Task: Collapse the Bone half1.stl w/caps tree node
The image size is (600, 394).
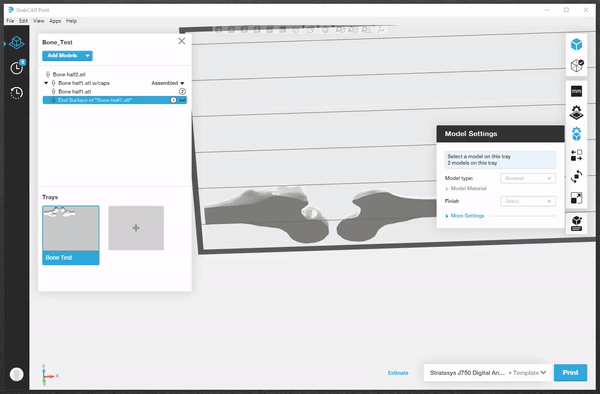Action: (46, 83)
